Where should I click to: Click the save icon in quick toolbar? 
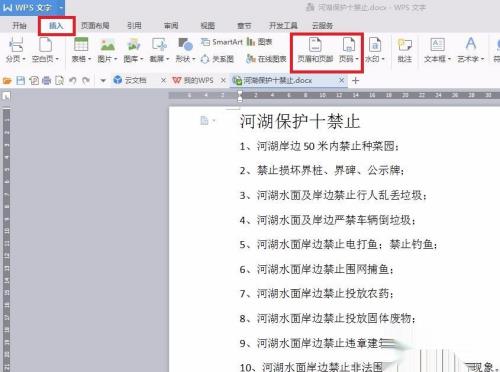point(21,80)
